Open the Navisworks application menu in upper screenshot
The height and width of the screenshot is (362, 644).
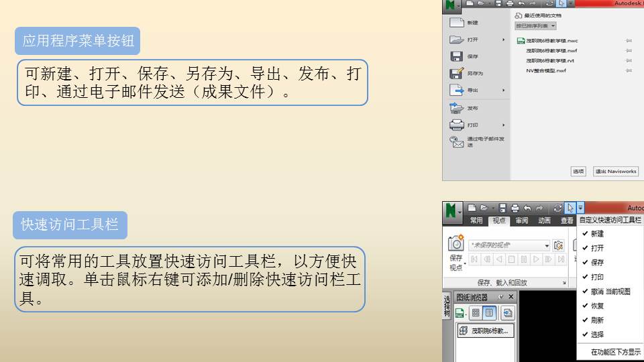(x=451, y=6)
